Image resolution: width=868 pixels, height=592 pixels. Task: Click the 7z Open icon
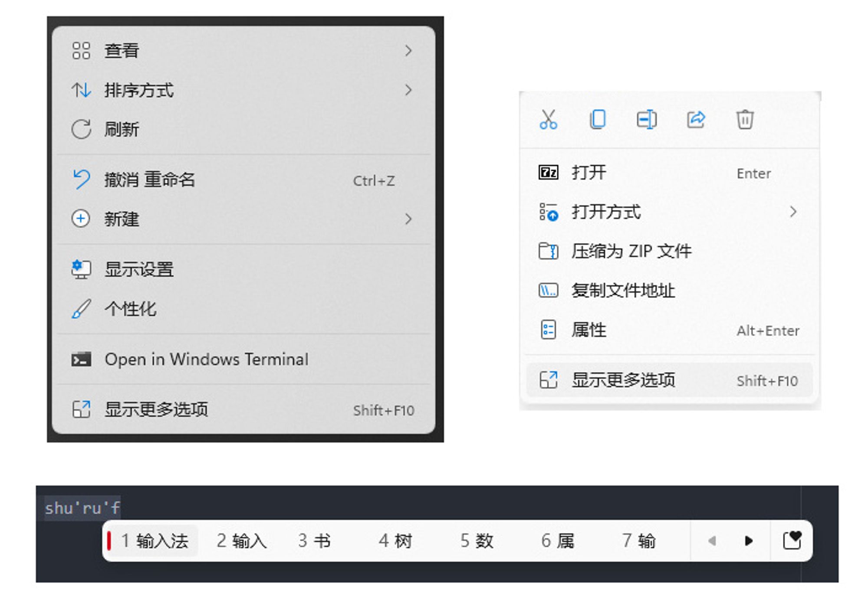point(548,173)
